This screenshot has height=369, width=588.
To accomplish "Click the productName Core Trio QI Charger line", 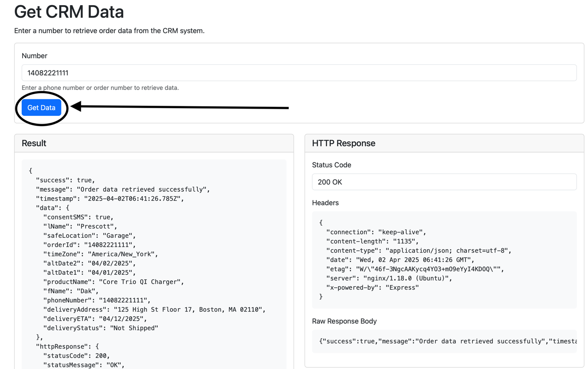I will pyautogui.click(x=113, y=282).
